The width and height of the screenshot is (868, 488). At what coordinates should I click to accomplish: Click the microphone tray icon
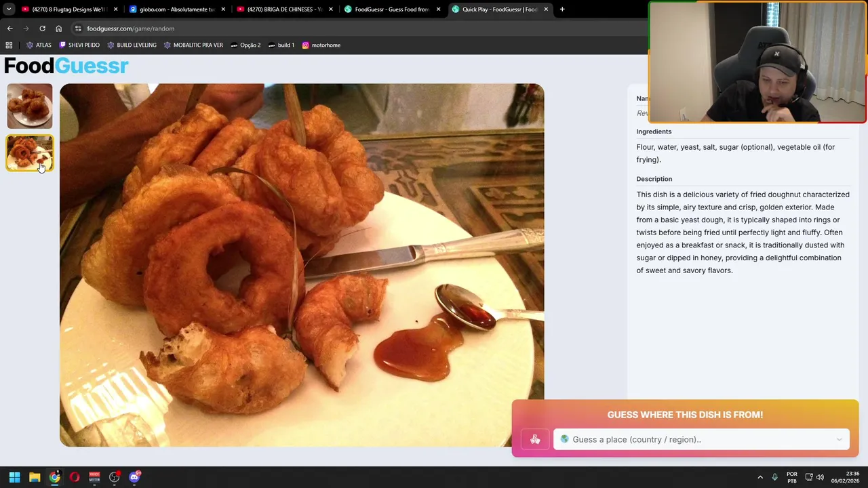tap(774, 477)
